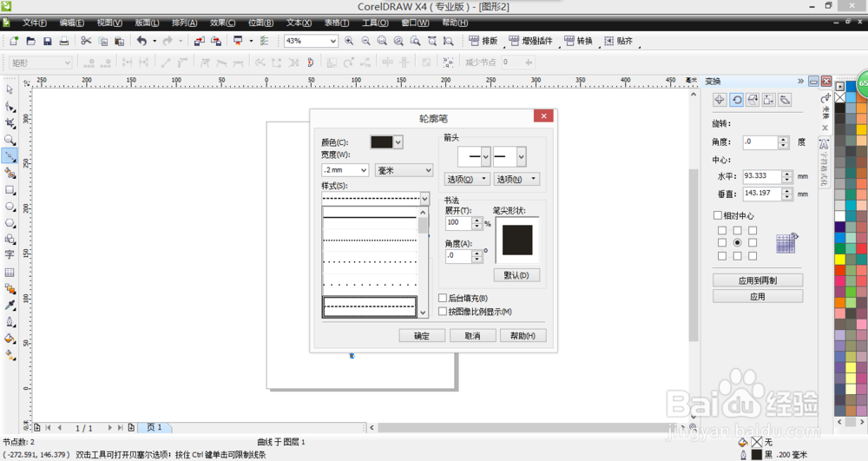Screen dimensions: 868x461
Task: Select the Interactive Blend tool
Action: (x=10, y=289)
